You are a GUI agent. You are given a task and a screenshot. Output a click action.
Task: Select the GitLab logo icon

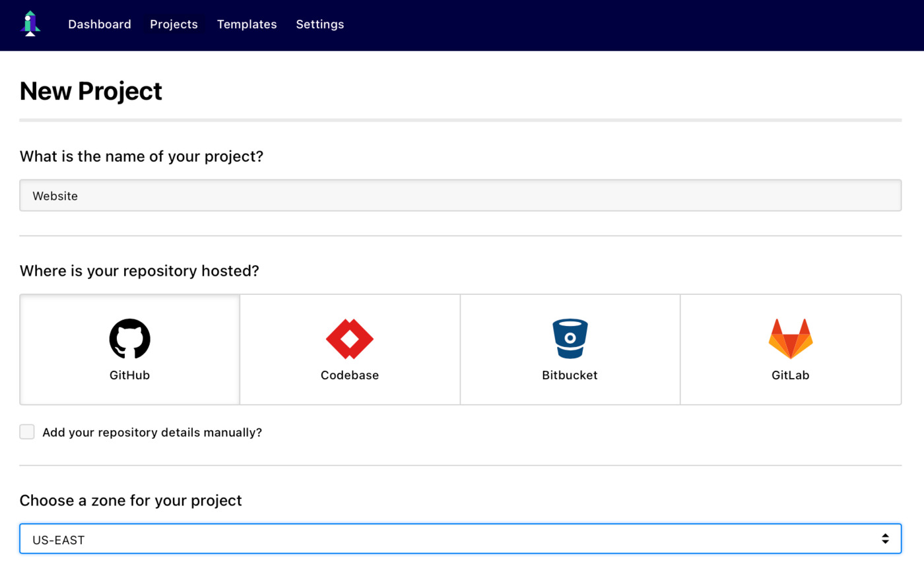(791, 338)
